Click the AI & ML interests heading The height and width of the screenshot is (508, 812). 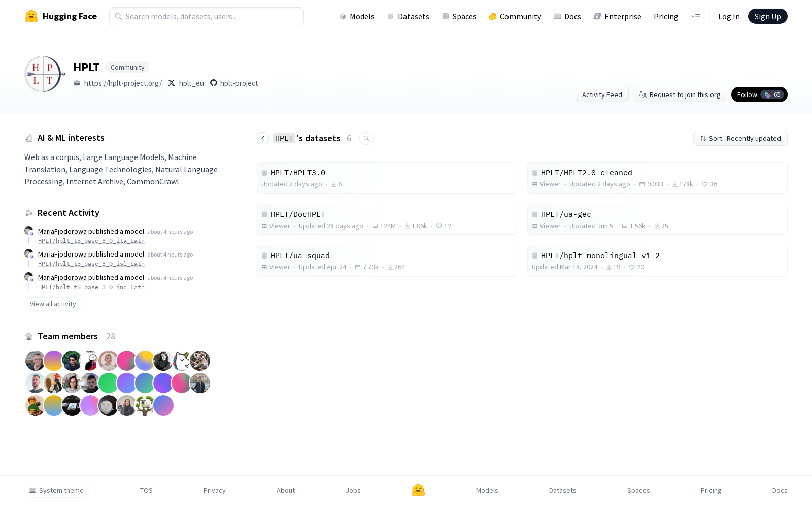click(x=71, y=138)
